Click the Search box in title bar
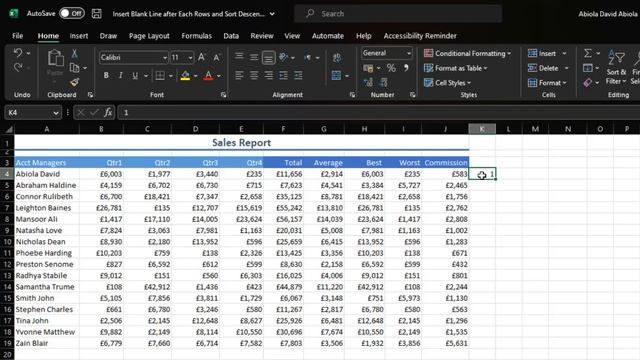The image size is (640, 360). [398, 14]
